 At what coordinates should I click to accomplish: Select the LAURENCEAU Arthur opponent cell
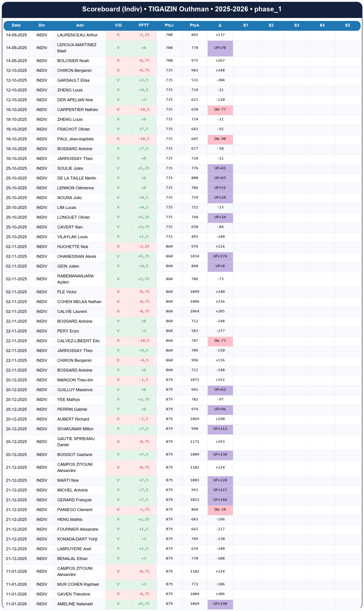77,35
